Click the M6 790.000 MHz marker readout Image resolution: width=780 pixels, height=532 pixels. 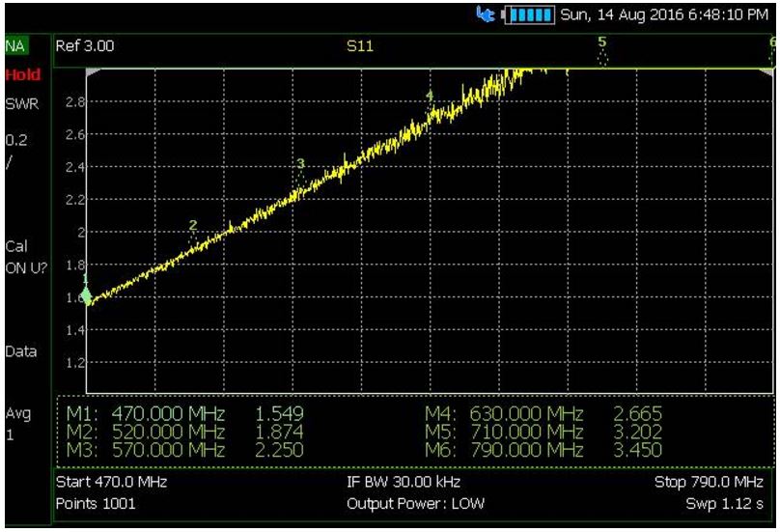543,450
